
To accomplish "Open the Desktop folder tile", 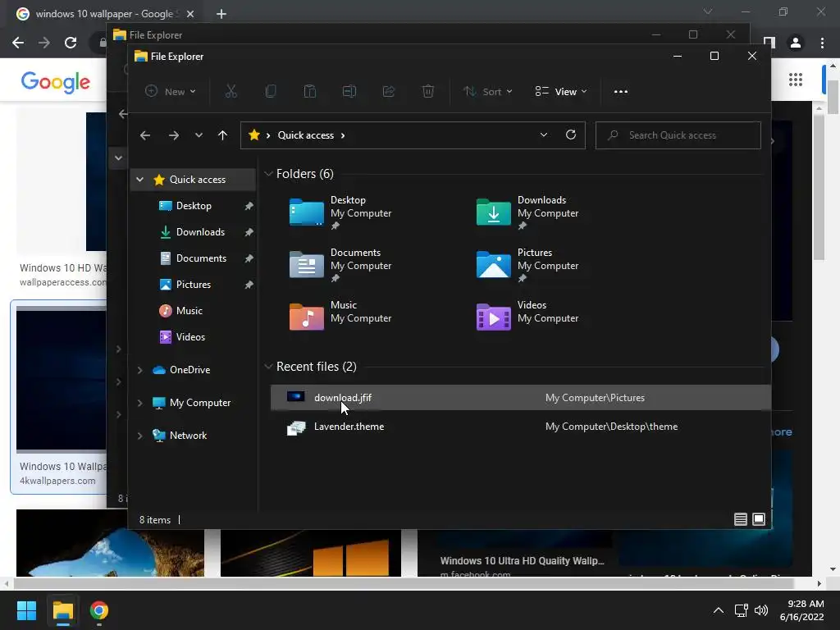I will click(x=340, y=212).
